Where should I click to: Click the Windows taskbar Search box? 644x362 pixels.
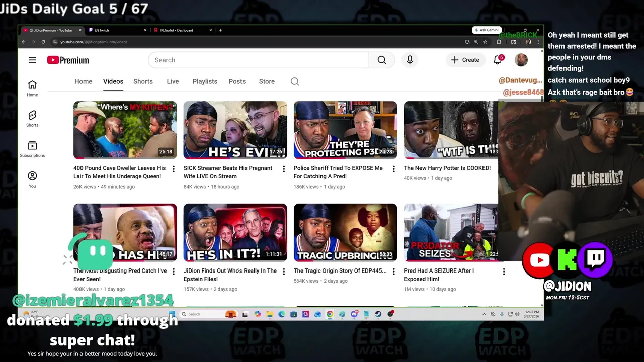click(x=208, y=314)
